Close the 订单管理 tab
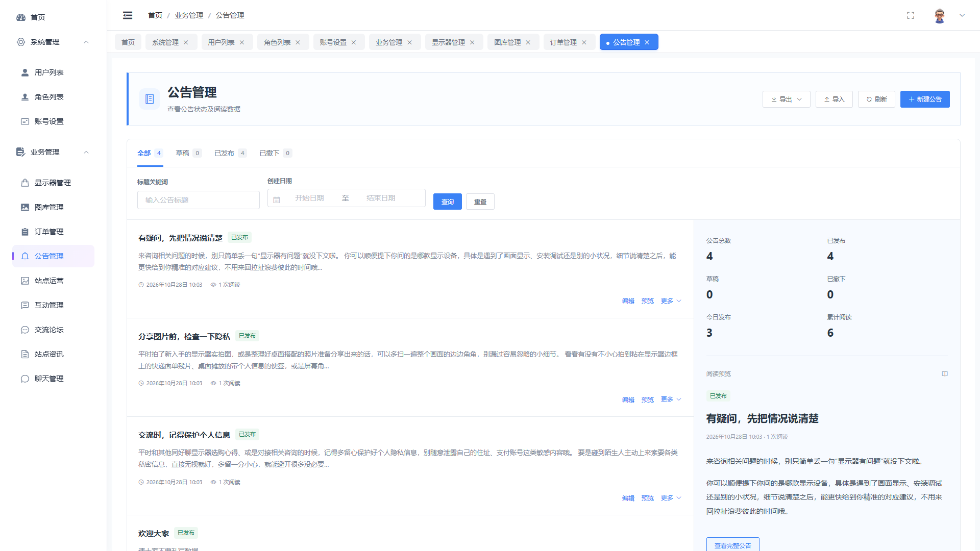Screen dimensions: 980x551 pos(584,42)
